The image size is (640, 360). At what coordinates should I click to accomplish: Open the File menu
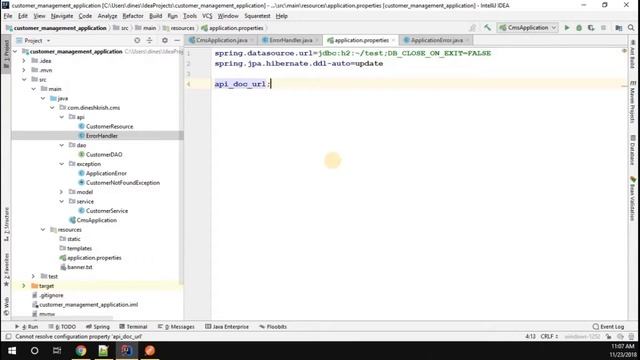[8, 16]
